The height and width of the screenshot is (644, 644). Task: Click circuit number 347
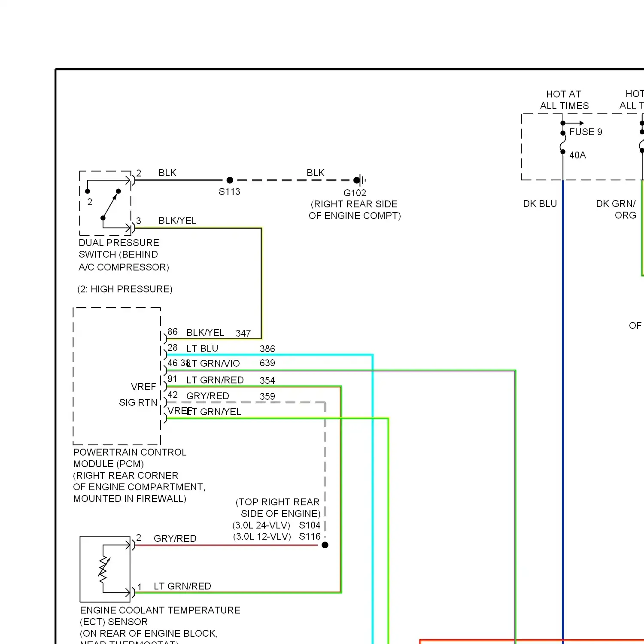click(243, 333)
